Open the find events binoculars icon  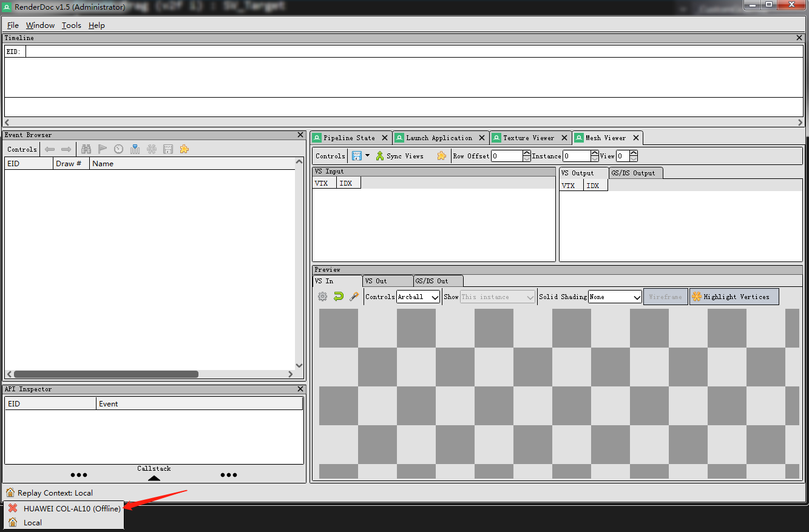tap(86, 149)
